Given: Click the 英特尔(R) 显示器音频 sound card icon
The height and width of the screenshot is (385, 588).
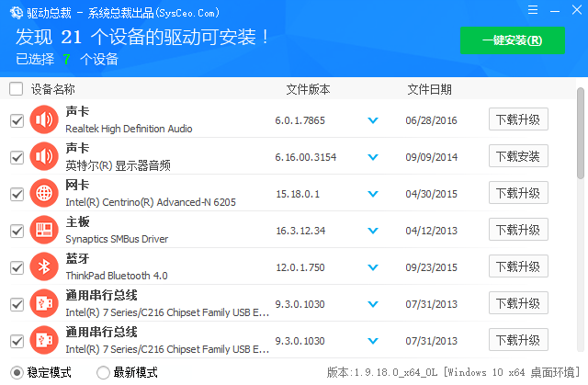Looking at the screenshot, I should [x=44, y=156].
